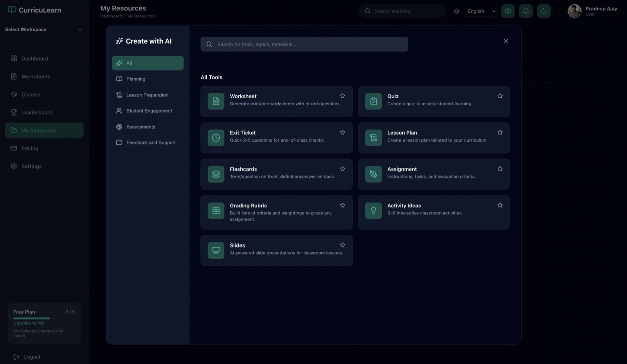This screenshot has height=364, width=627.
Task: Open Pricing in the sidebar
Action: click(44, 148)
